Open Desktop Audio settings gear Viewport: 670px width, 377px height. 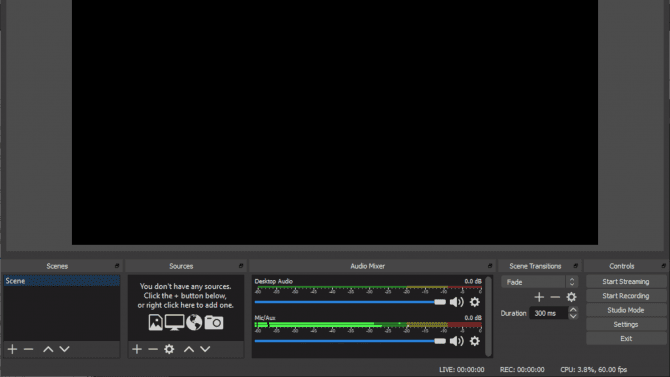pyautogui.click(x=475, y=302)
